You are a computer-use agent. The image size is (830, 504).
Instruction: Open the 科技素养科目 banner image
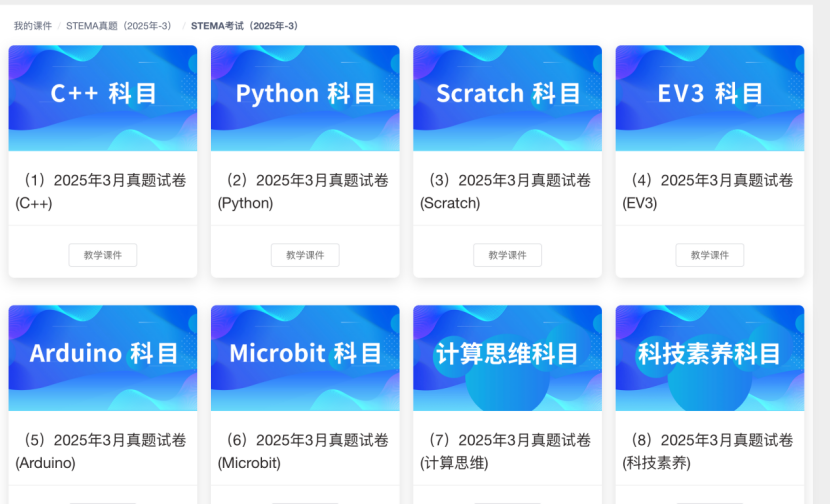coord(710,358)
